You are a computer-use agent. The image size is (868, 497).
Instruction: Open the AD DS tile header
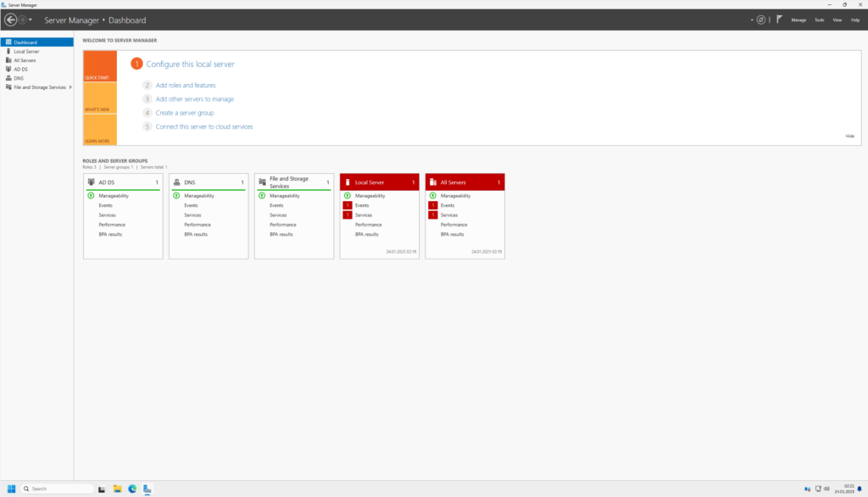123,182
